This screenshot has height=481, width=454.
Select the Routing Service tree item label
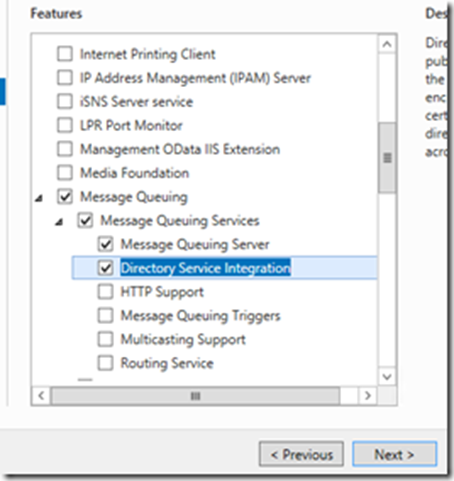point(167,363)
